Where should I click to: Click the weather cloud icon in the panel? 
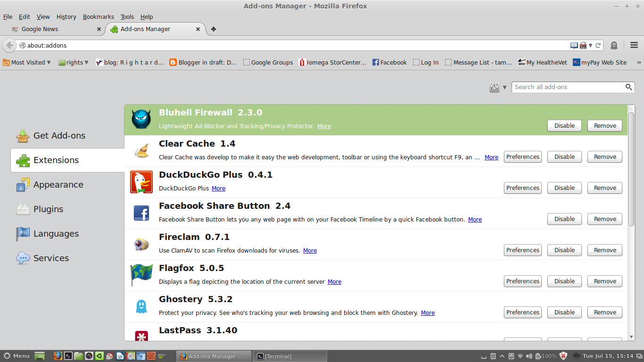tap(577, 356)
